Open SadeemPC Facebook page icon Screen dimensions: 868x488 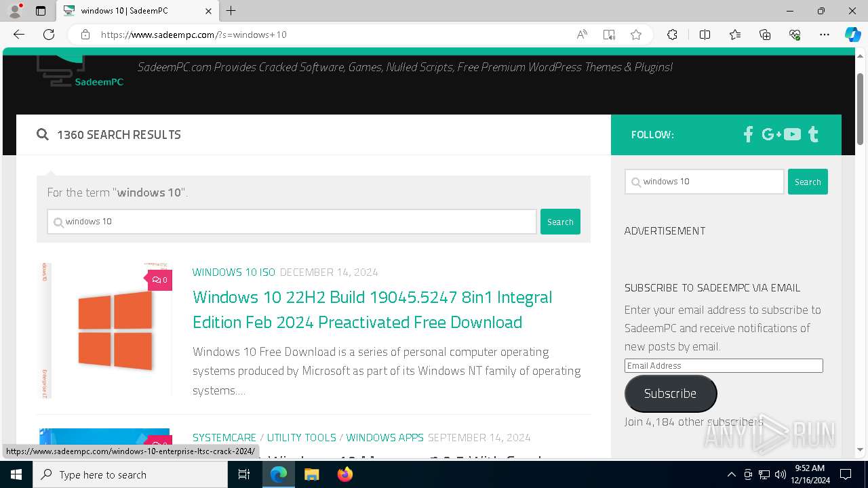click(x=748, y=134)
